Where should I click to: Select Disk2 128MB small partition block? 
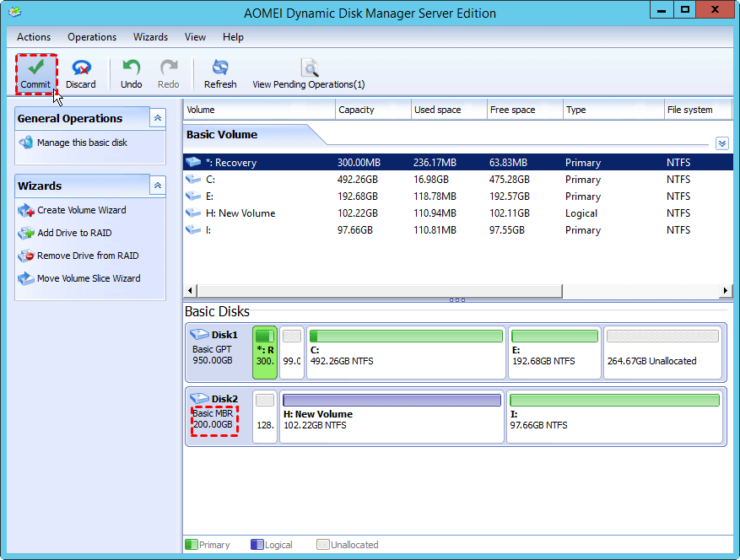coord(265,417)
